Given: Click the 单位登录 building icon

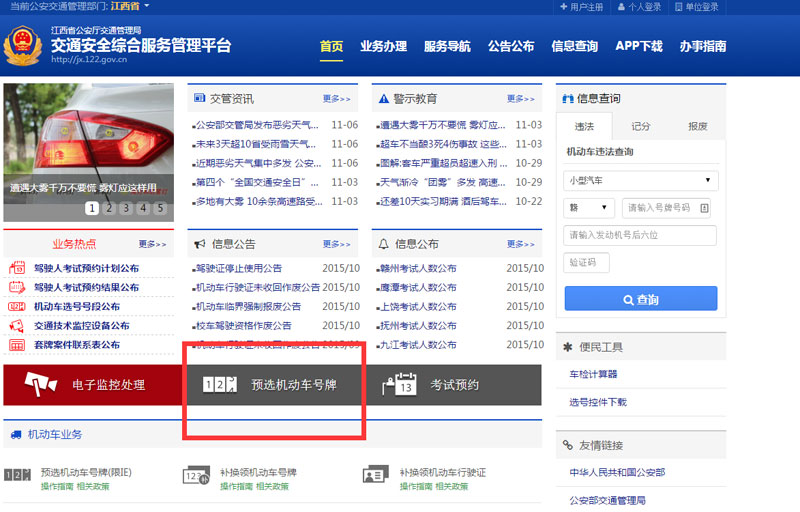Looking at the screenshot, I should point(679,7).
